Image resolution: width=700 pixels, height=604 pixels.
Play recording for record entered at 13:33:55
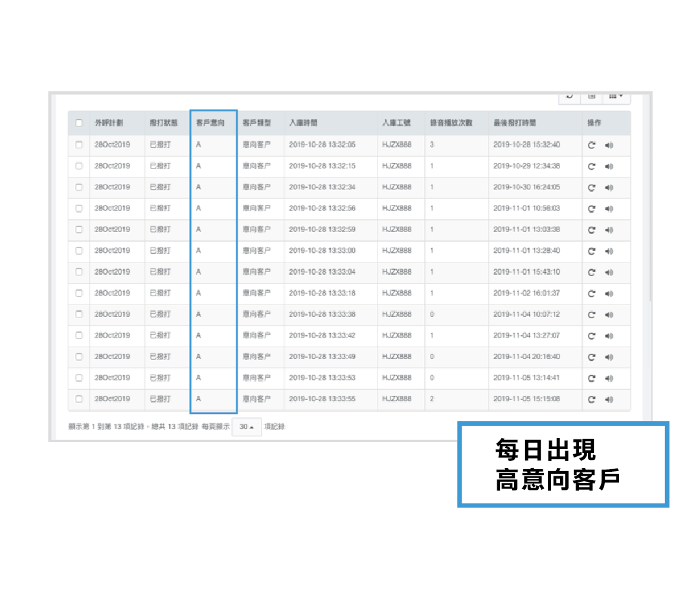[x=609, y=399]
